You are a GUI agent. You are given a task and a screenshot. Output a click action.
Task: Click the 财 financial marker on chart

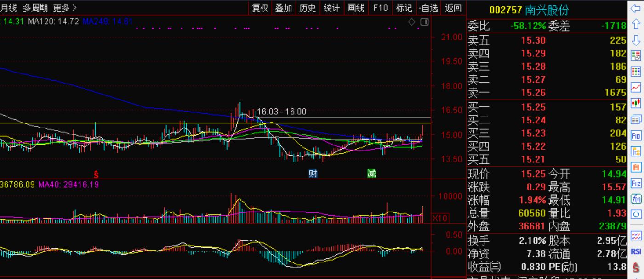[313, 173]
